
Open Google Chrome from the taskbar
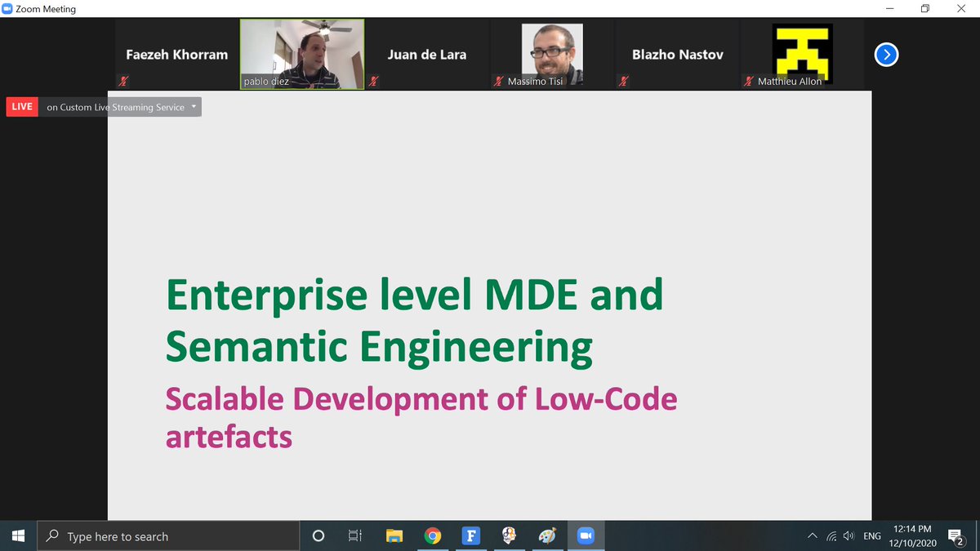pyautogui.click(x=433, y=536)
